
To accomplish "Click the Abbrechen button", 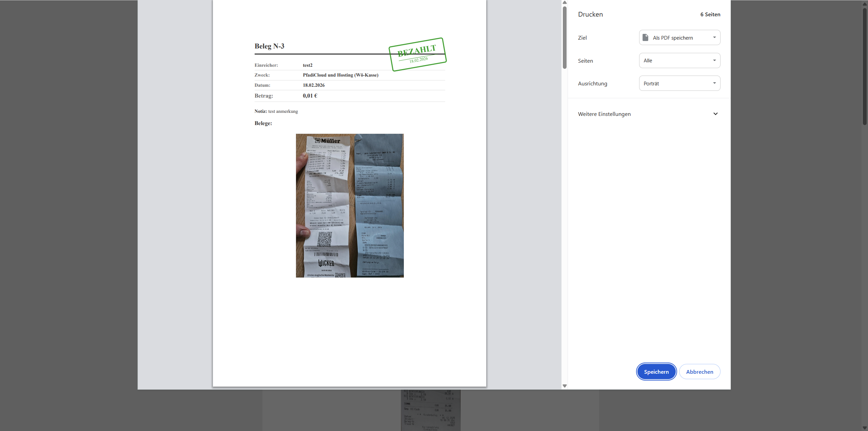I will tap(699, 371).
